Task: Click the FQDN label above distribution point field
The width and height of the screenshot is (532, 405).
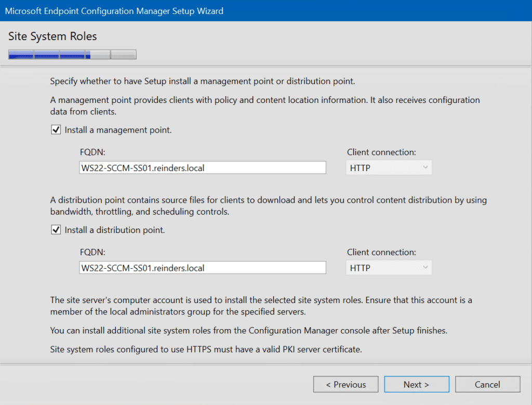Action: (92, 252)
